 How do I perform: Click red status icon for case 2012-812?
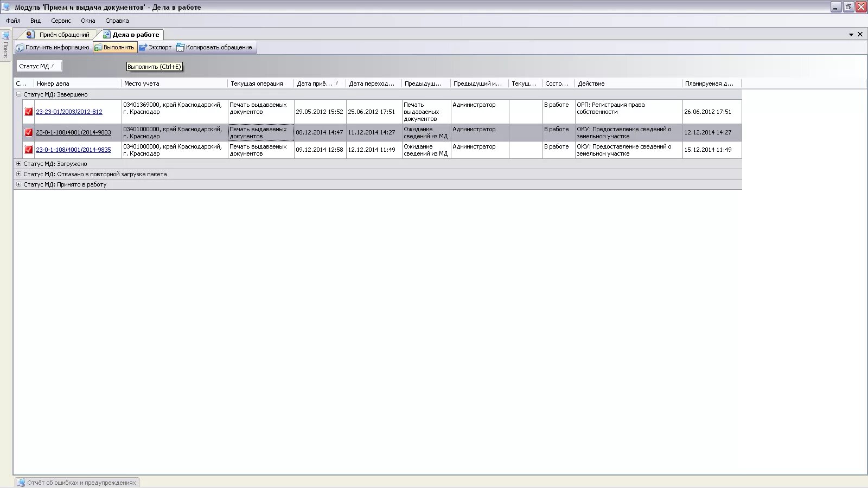(29, 112)
